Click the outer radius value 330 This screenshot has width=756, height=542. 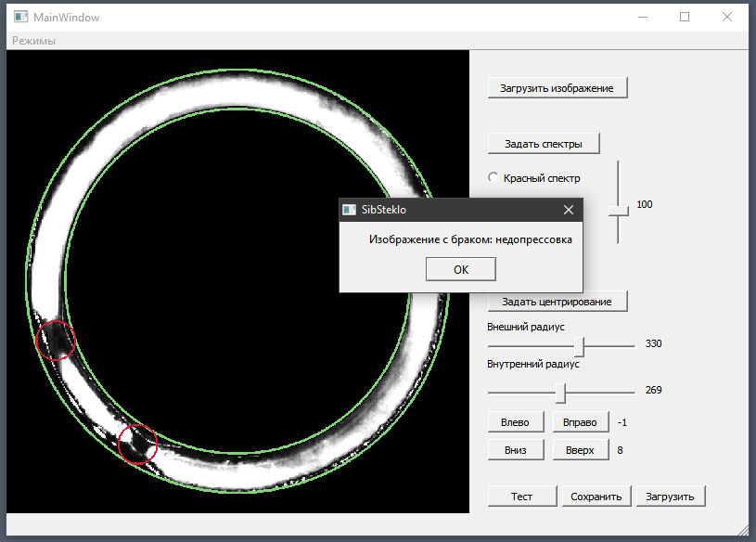(x=653, y=343)
